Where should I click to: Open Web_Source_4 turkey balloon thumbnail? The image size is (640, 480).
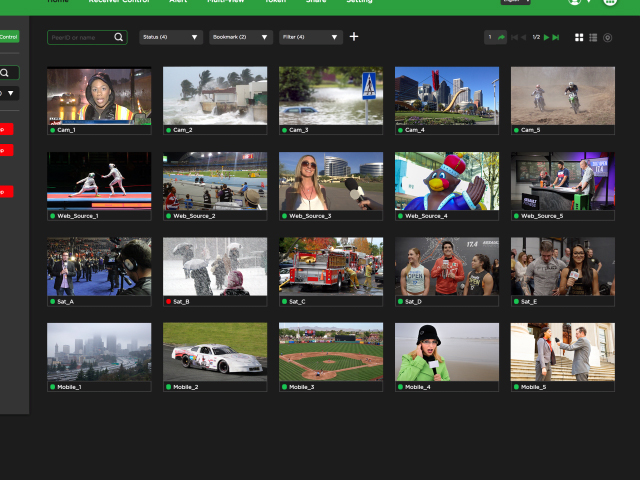(447, 181)
